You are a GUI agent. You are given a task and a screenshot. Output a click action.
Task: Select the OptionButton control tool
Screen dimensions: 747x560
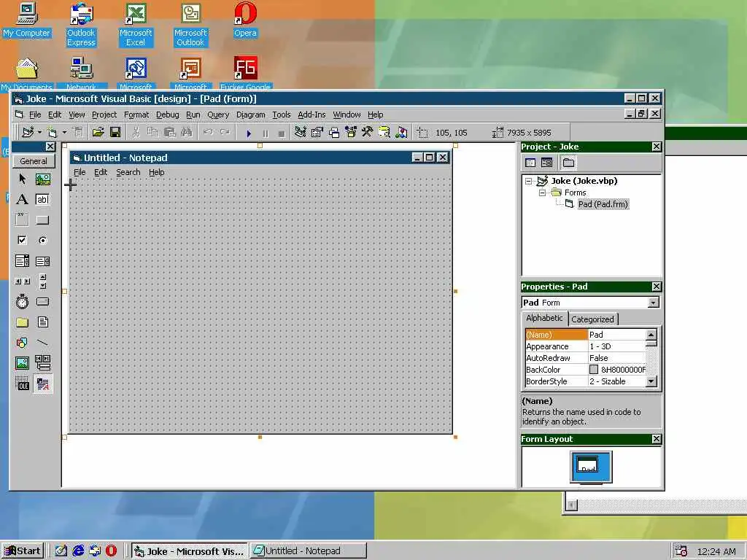pyautogui.click(x=43, y=241)
